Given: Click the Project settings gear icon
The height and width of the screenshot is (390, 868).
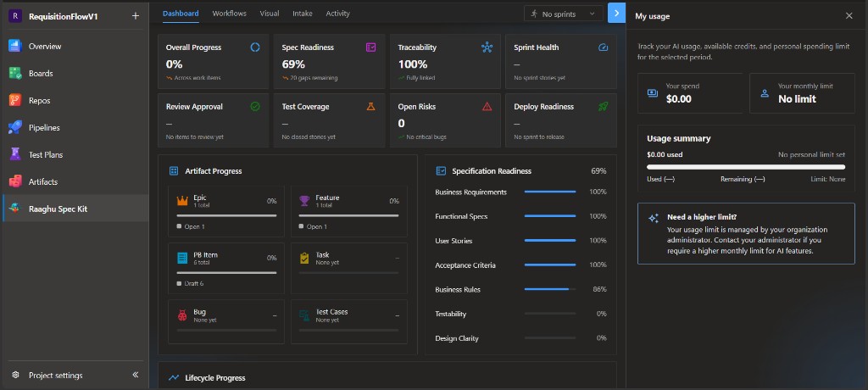Looking at the screenshot, I should 15,375.
